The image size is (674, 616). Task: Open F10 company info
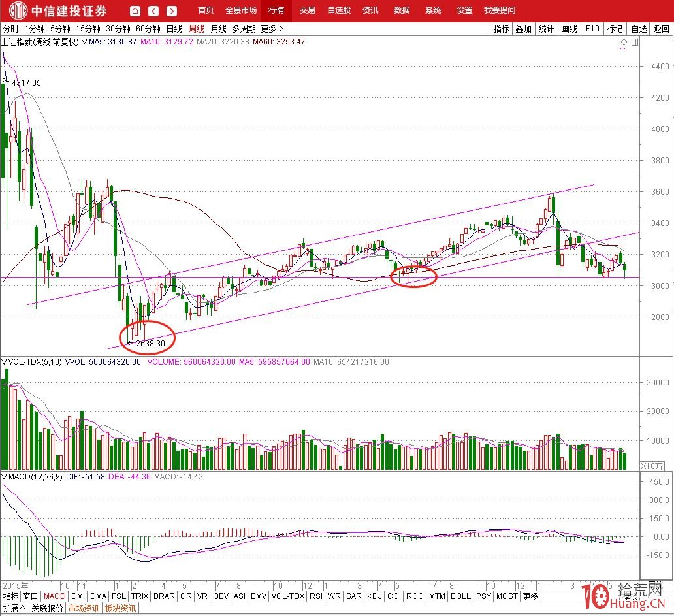pyautogui.click(x=592, y=29)
